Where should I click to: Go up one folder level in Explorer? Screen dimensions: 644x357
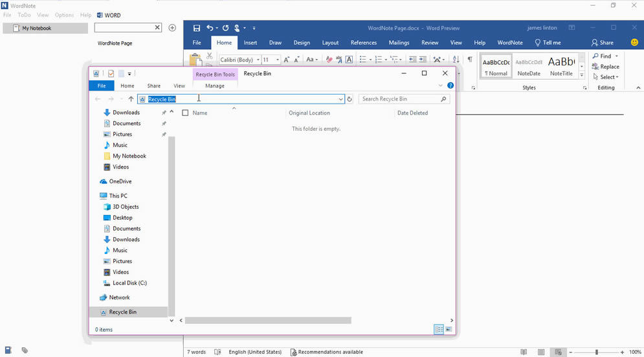(131, 99)
